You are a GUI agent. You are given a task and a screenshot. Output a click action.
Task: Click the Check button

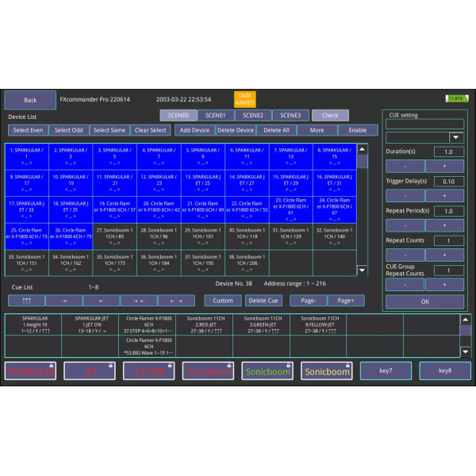tap(330, 115)
